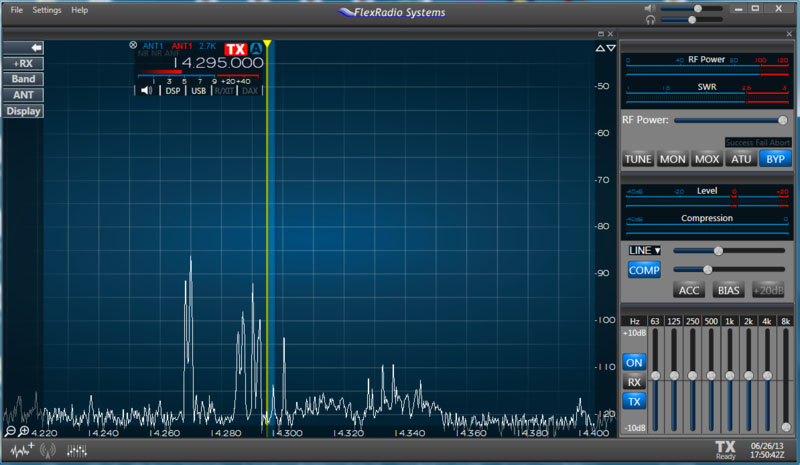Close the slice with the X circle icon
The image size is (800, 465).
pyautogui.click(x=133, y=45)
